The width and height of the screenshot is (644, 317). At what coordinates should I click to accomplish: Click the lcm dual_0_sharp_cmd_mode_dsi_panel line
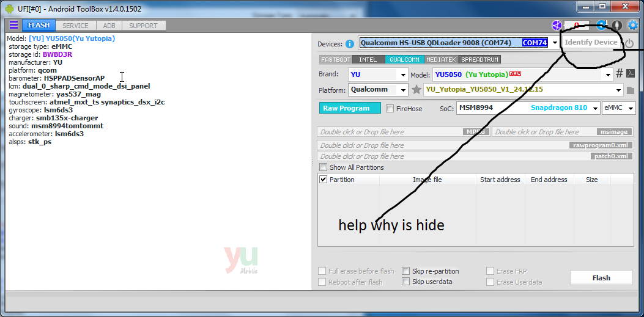80,86
